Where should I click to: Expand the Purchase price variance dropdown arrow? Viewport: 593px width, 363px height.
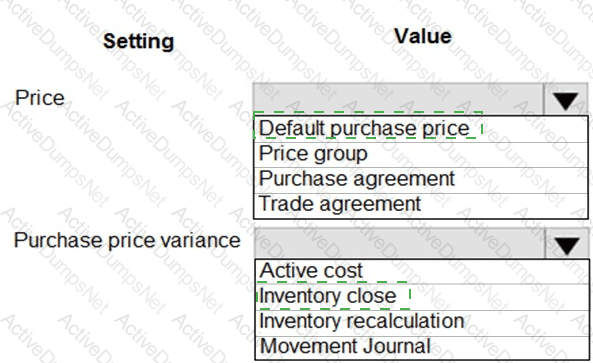pos(567,244)
